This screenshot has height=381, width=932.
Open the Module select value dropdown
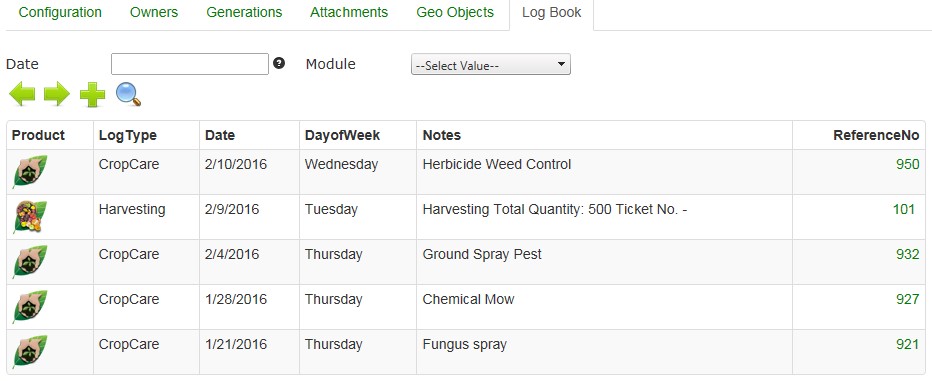490,64
